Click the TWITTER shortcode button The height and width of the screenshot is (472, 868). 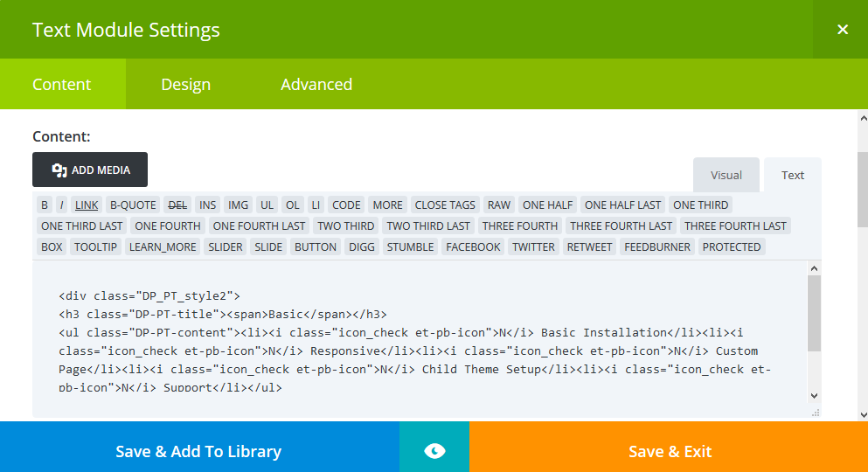tap(533, 246)
